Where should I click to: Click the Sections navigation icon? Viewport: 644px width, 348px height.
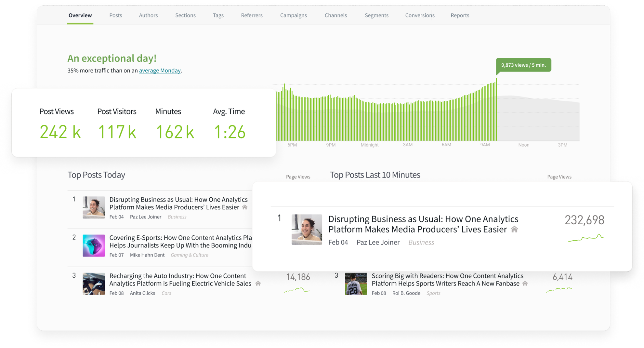tap(186, 15)
